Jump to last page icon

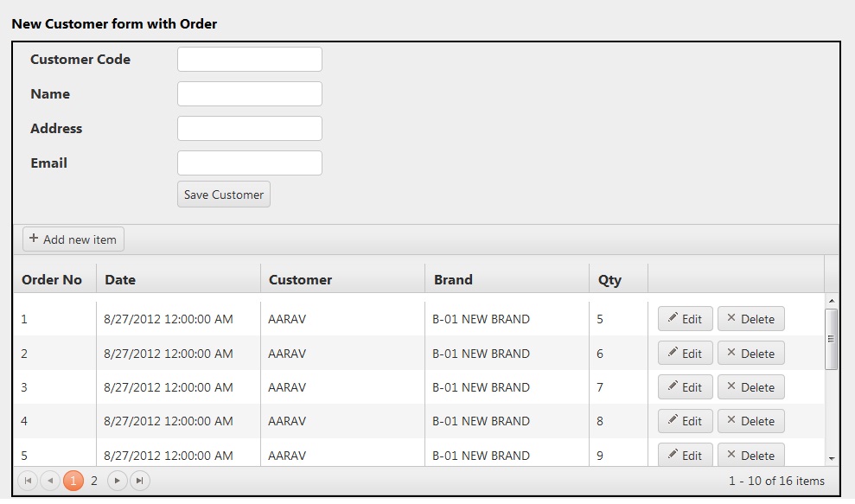pyautogui.click(x=140, y=481)
